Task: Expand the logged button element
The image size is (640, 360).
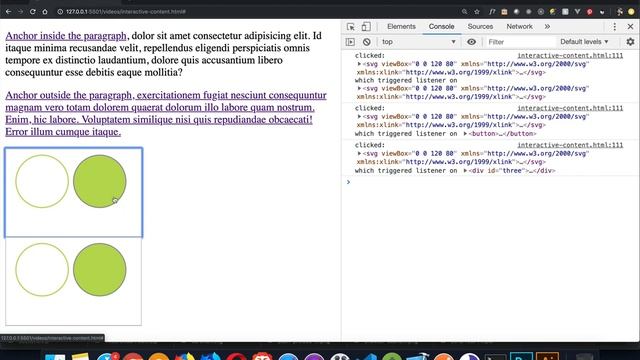Action: click(465, 134)
